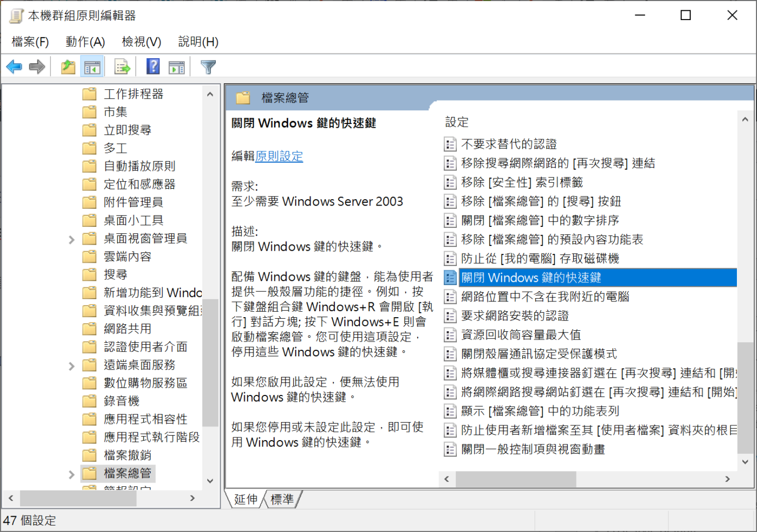Click policy icon beside 移除 [安全性] 索引標籤
Image resolution: width=757 pixels, height=532 pixels.
(450, 182)
